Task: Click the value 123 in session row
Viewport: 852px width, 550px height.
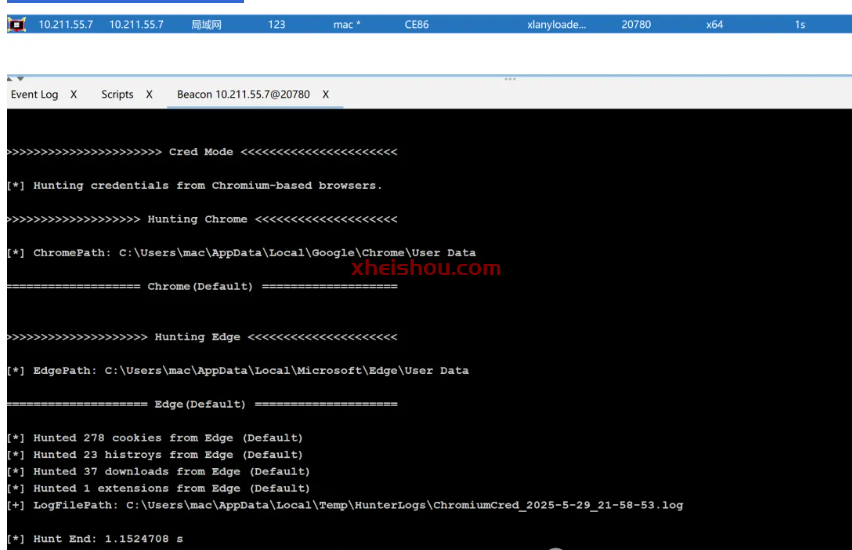Action: pos(277,24)
